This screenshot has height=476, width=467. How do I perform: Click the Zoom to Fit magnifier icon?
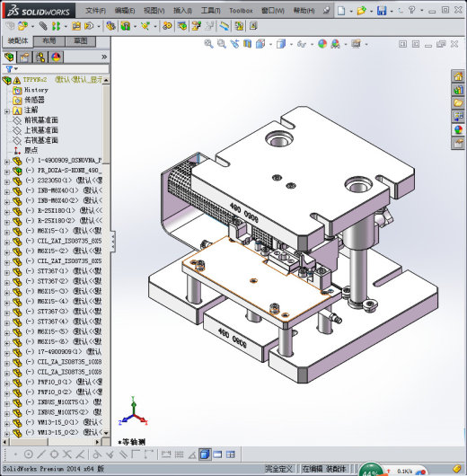click(208, 44)
